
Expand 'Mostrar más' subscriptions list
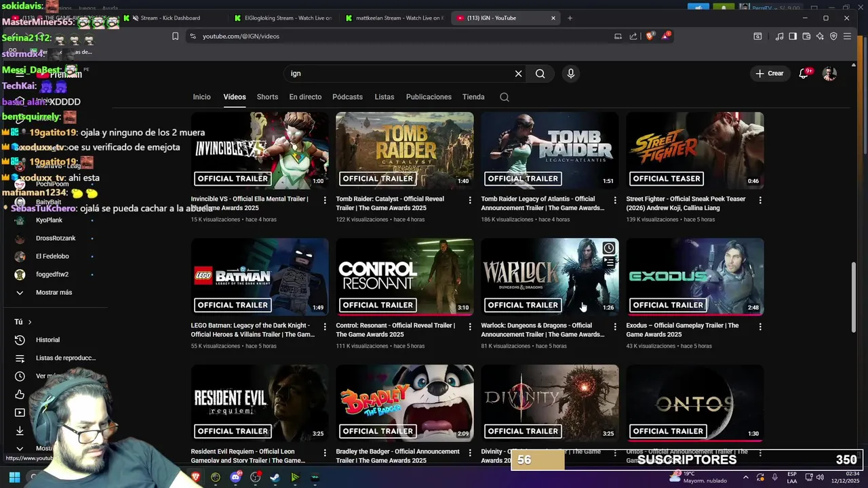[x=54, y=292]
